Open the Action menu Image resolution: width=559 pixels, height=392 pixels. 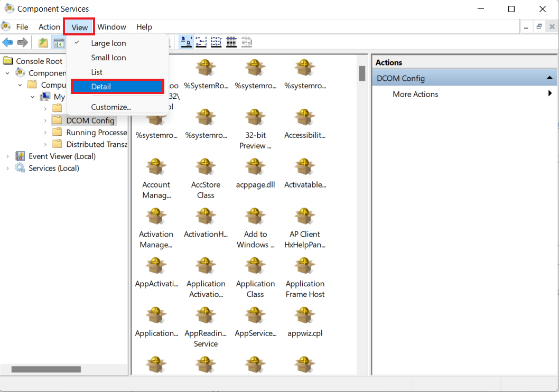point(49,27)
